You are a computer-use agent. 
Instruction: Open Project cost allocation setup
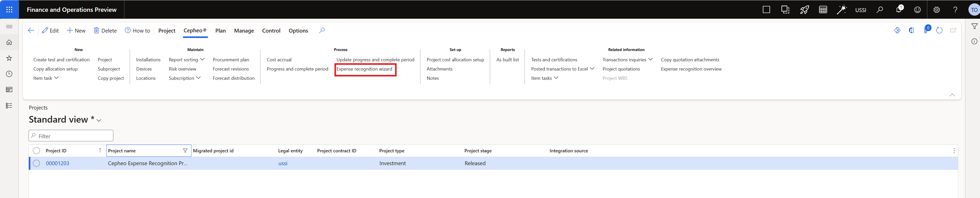[455, 60]
